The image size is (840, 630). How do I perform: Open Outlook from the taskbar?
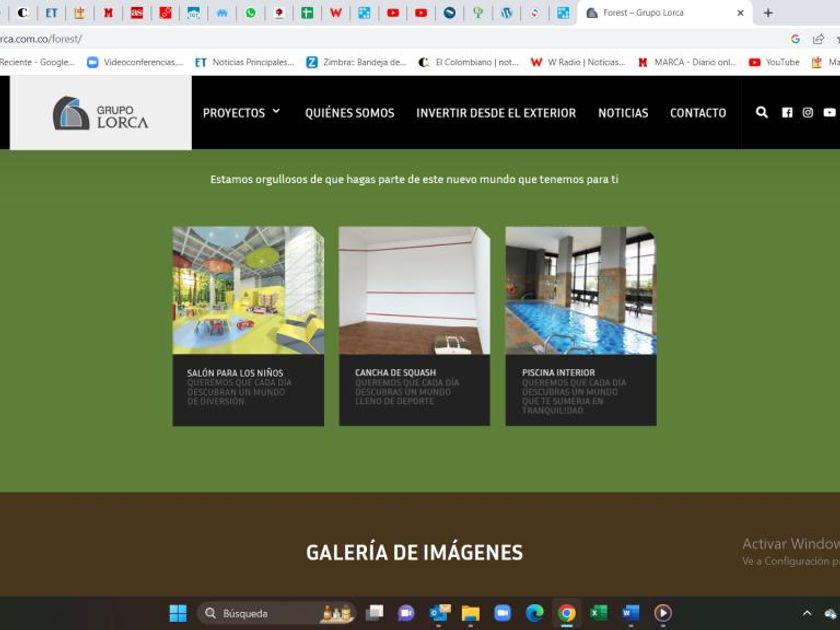coord(439,613)
